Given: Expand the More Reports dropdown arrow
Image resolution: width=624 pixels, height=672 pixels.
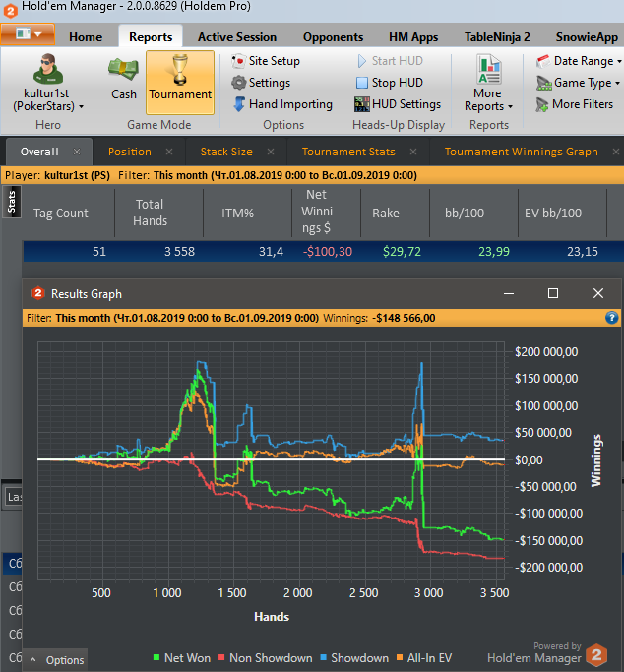Looking at the screenshot, I should (510, 106).
